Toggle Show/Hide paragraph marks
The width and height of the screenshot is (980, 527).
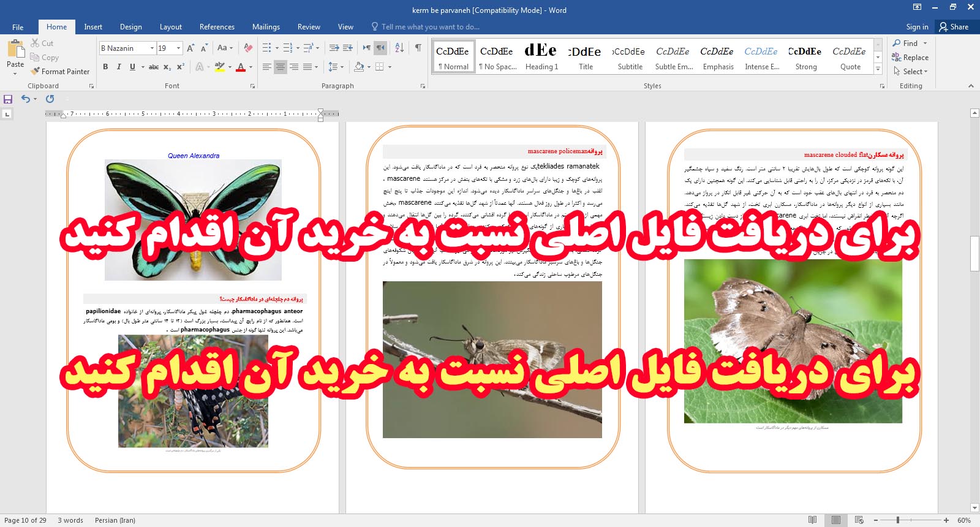(418, 48)
